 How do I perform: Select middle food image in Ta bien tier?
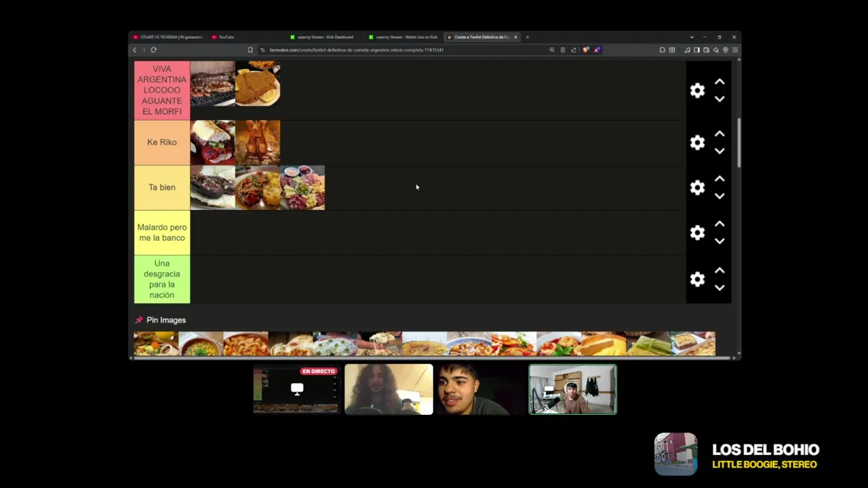(x=258, y=188)
